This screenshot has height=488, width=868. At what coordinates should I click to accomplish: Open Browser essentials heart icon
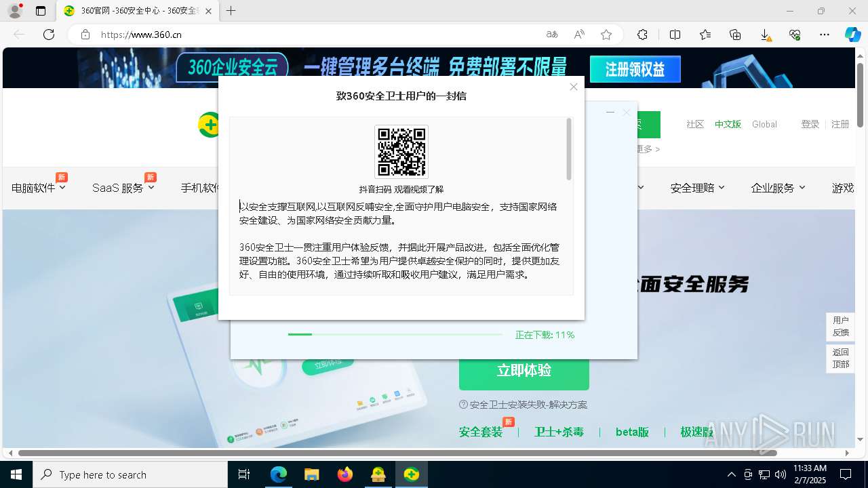coord(795,35)
